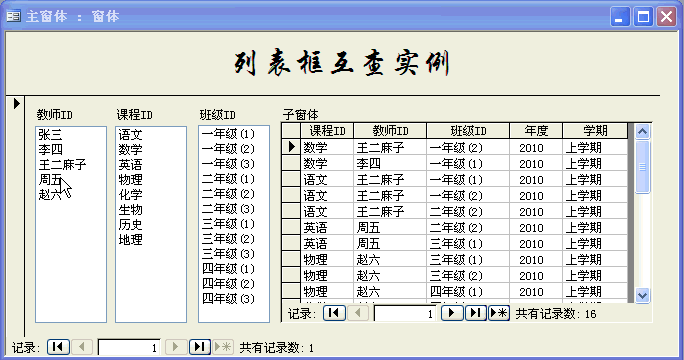The image size is (684, 360).
Task: Select 地理 in 课程ID list
Action: click(x=130, y=239)
